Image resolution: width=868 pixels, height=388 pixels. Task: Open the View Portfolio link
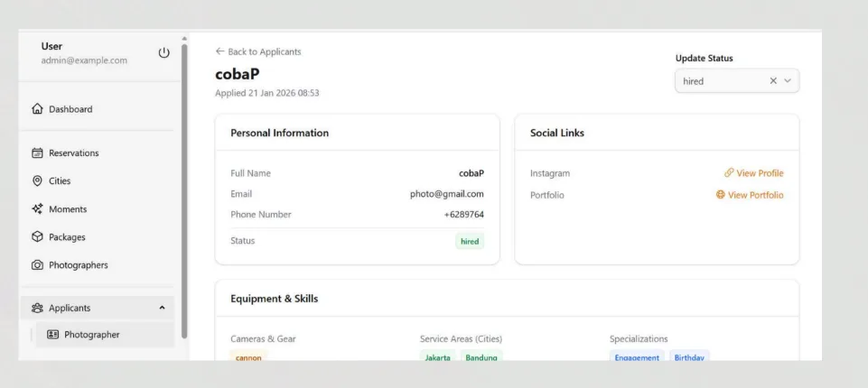750,195
